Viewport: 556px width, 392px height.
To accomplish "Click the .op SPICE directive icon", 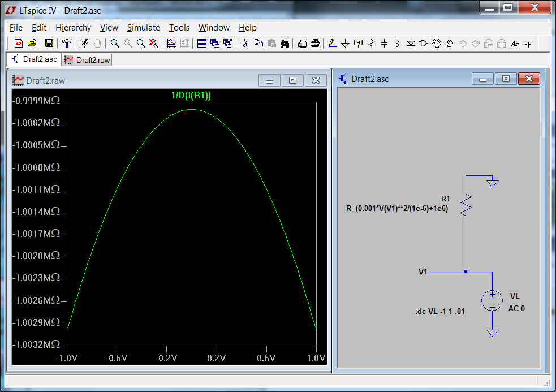I will point(528,44).
